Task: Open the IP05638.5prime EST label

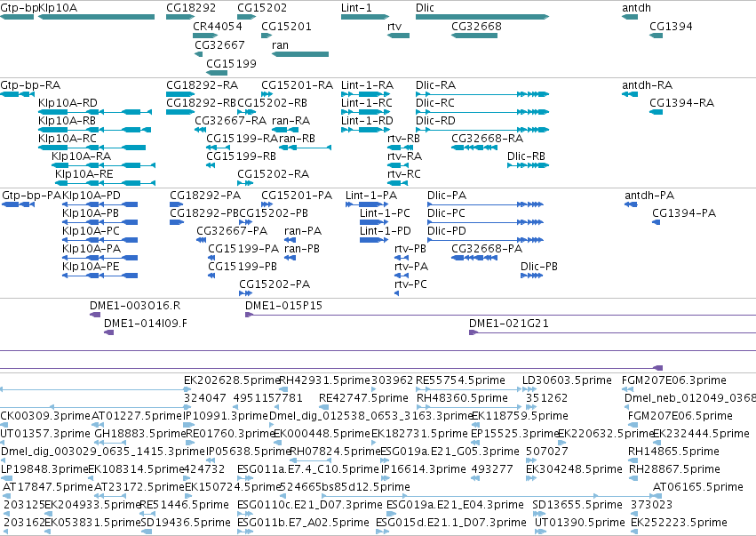Action: (249, 452)
